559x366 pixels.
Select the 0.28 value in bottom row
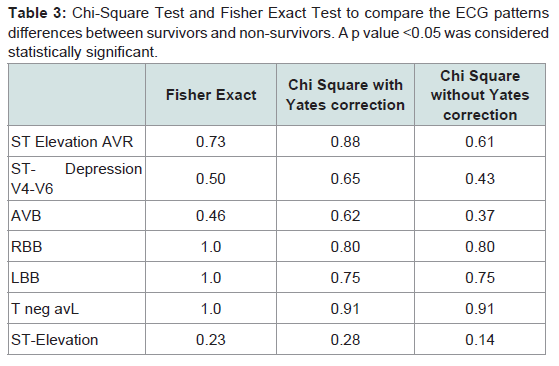[x=345, y=340]
